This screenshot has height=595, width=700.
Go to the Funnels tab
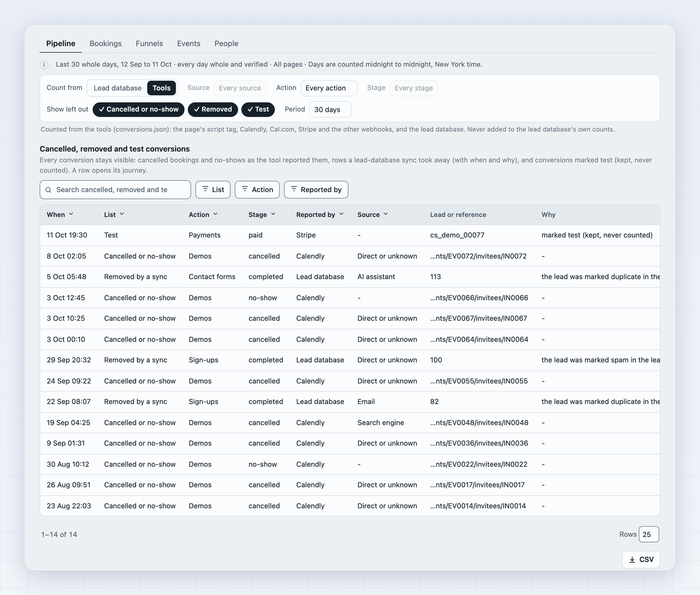pos(149,44)
